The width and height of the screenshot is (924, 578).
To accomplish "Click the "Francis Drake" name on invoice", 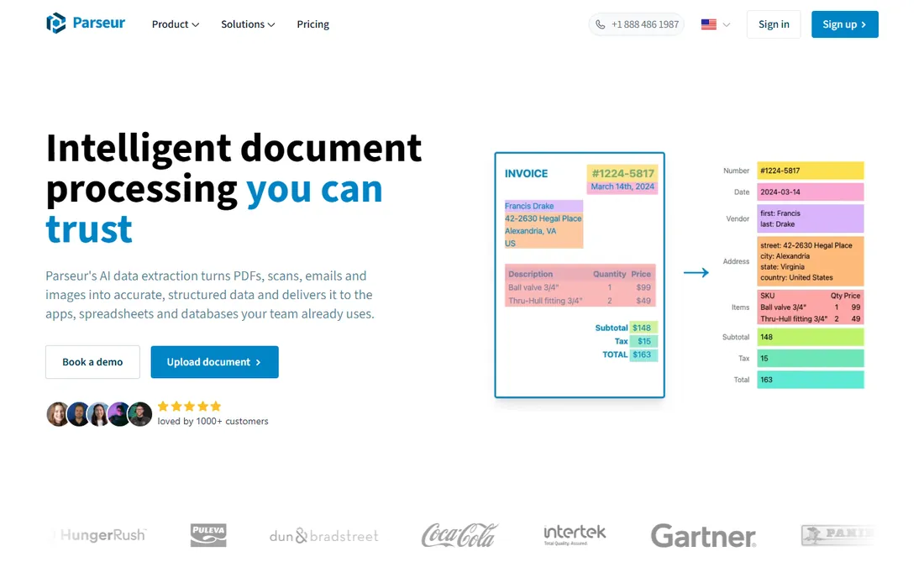I will (529, 206).
